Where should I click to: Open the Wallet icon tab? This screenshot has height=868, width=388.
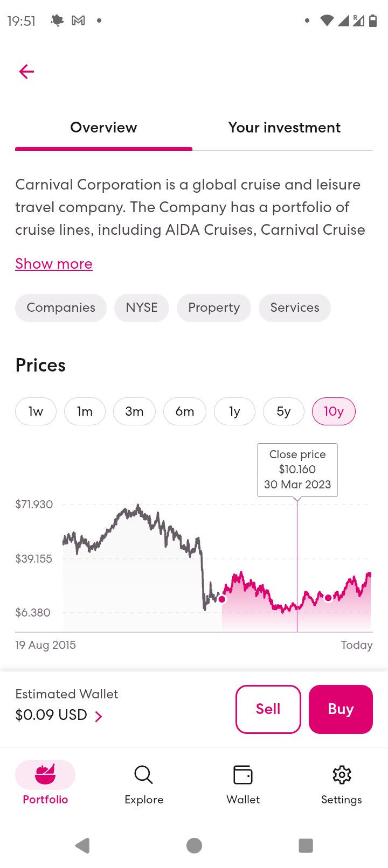click(x=243, y=775)
